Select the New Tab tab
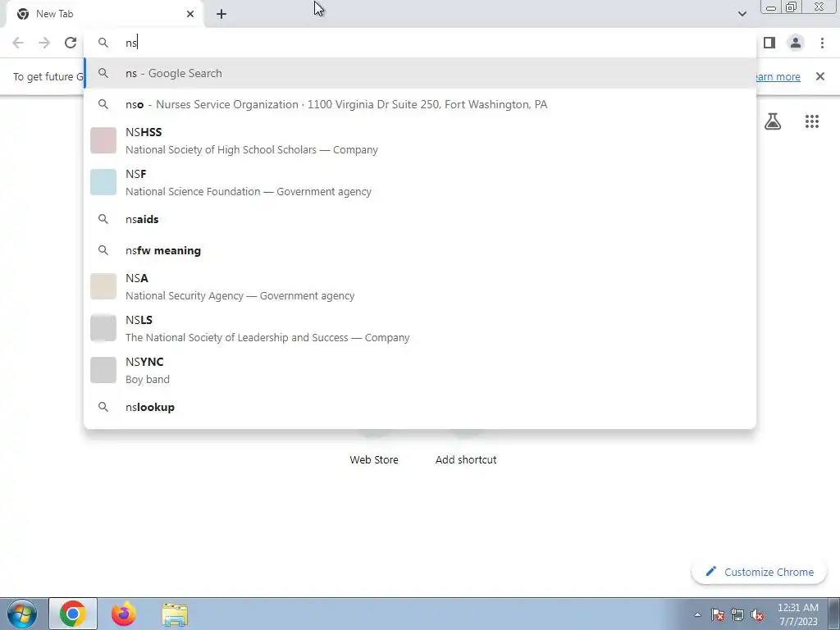The width and height of the screenshot is (840, 630). point(105,14)
